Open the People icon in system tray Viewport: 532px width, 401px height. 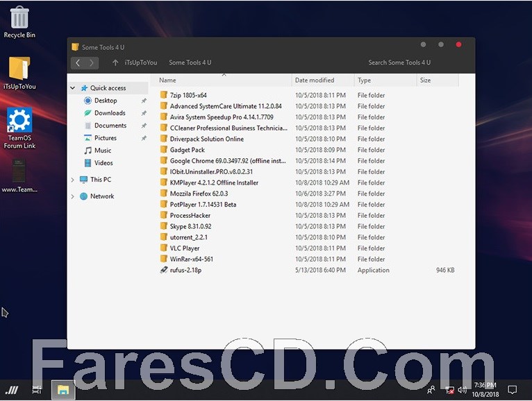click(x=431, y=390)
